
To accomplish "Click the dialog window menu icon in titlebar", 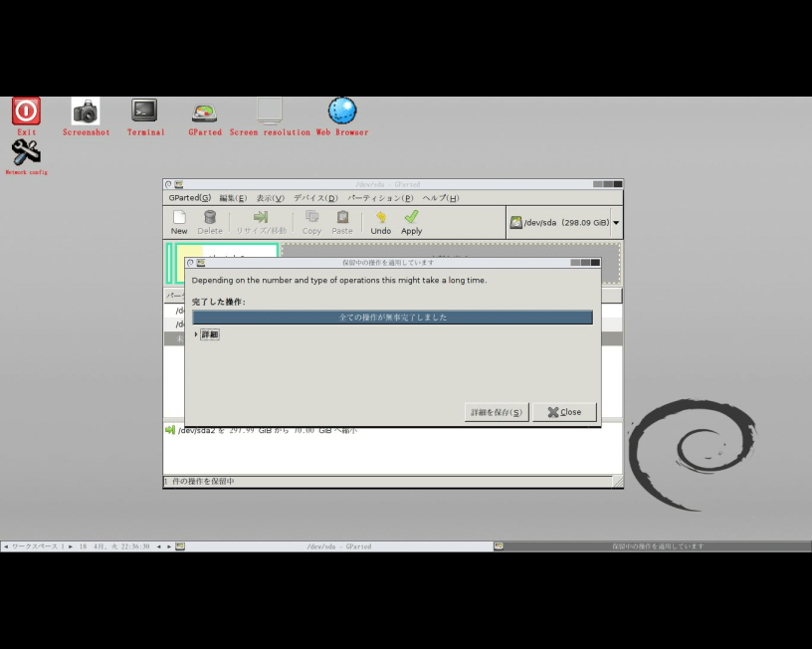I will [201, 263].
